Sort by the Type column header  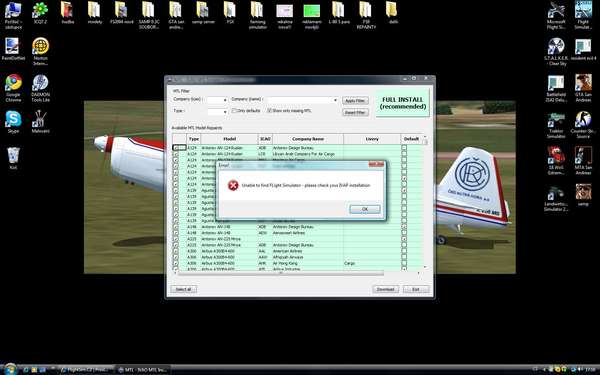pyautogui.click(x=194, y=139)
